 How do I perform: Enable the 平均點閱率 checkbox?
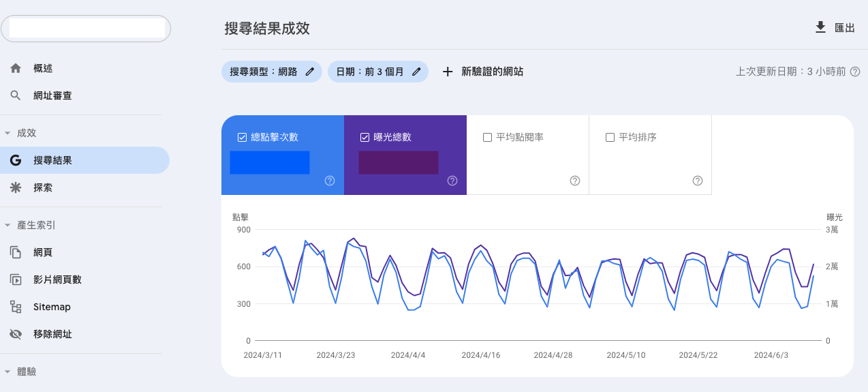(x=487, y=137)
